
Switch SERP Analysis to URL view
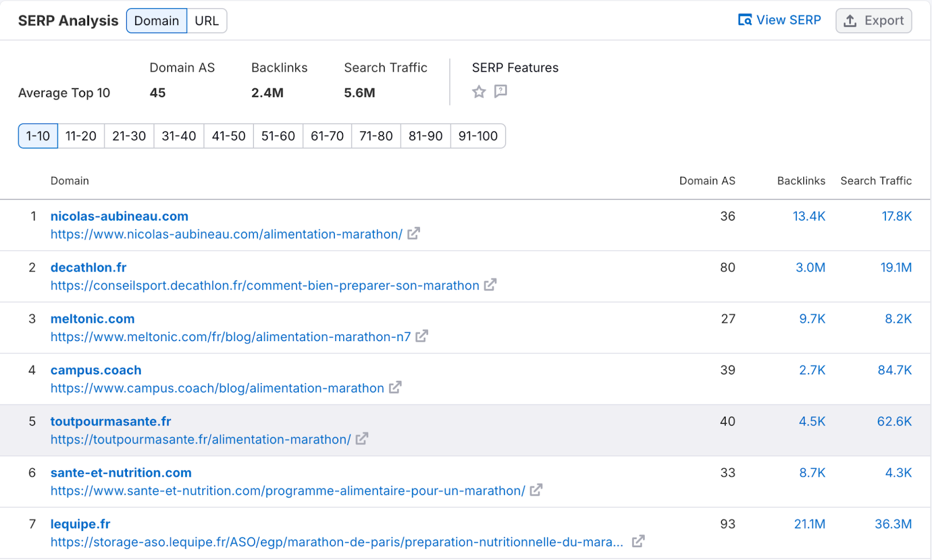[207, 21]
